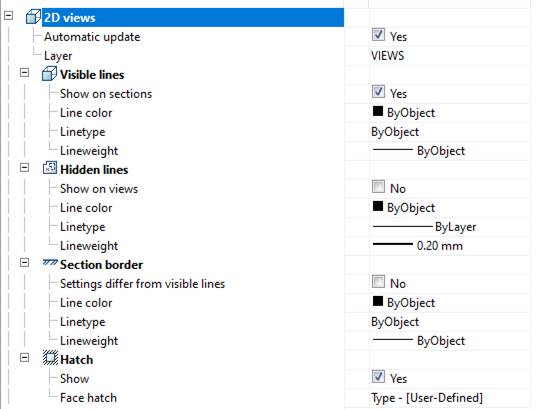The height and width of the screenshot is (409, 536).
Task: Collapse the Visible lines group
Action: tap(24, 72)
